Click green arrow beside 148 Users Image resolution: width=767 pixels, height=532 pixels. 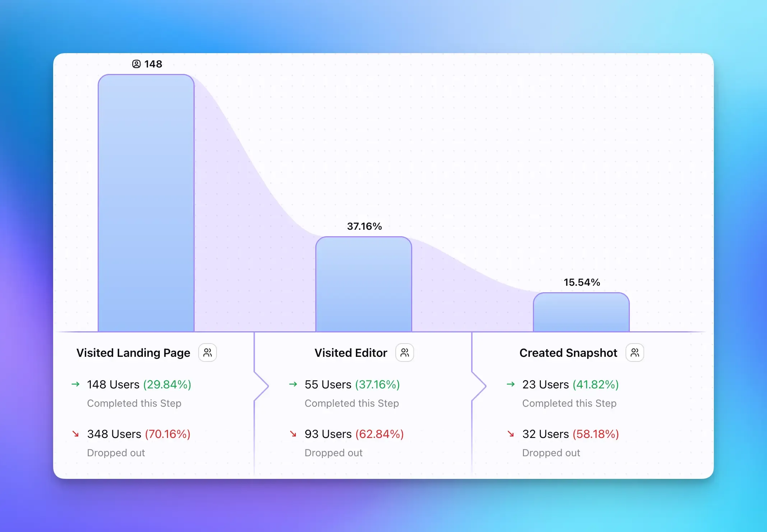pos(75,384)
